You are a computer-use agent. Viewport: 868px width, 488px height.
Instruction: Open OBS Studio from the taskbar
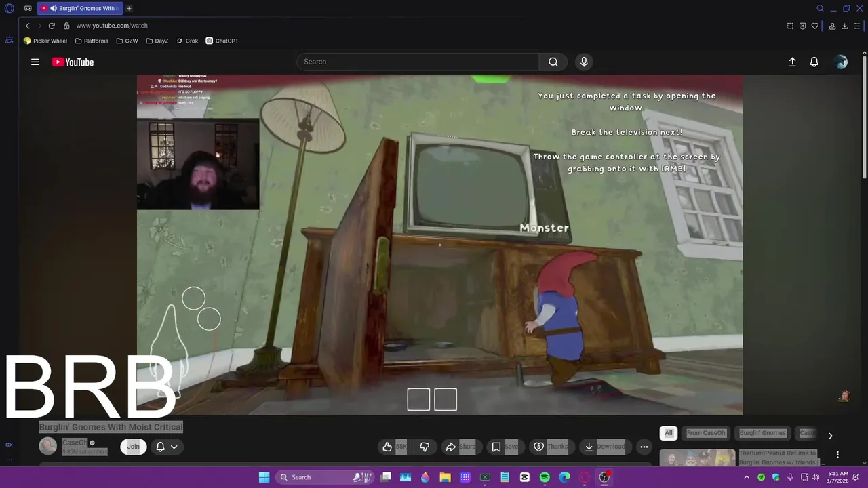[604, 477]
